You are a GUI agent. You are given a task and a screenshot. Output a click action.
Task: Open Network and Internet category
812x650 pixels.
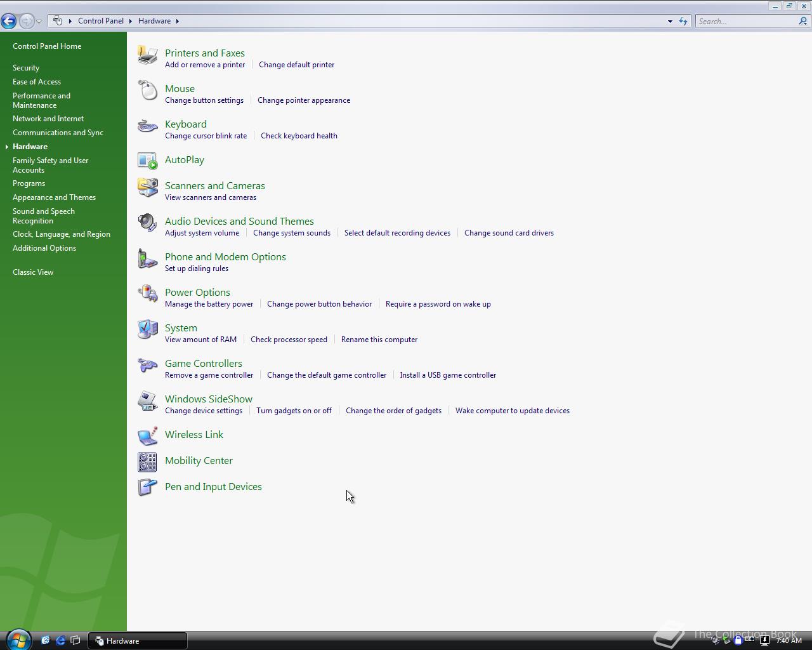click(x=48, y=119)
